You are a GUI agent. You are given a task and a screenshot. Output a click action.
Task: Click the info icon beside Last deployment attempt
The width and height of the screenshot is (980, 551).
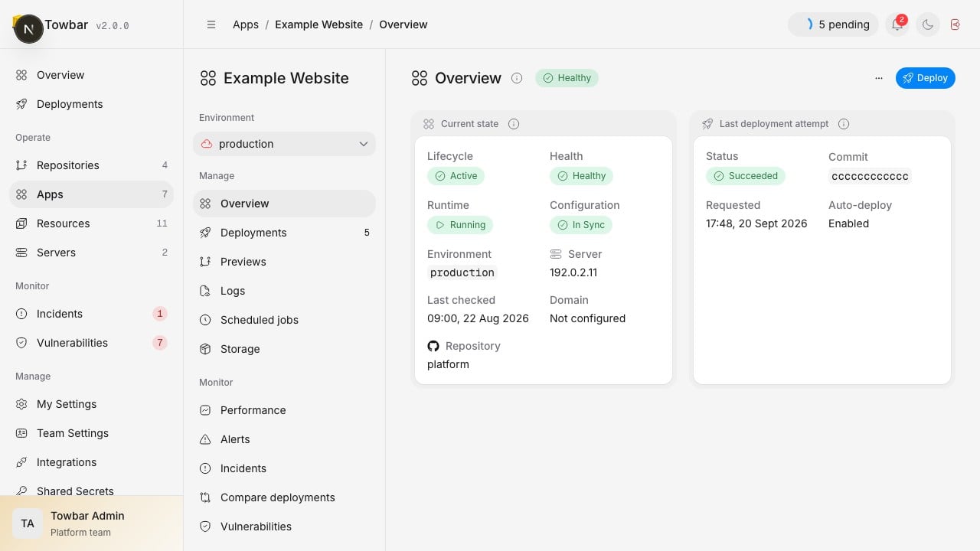coord(844,124)
